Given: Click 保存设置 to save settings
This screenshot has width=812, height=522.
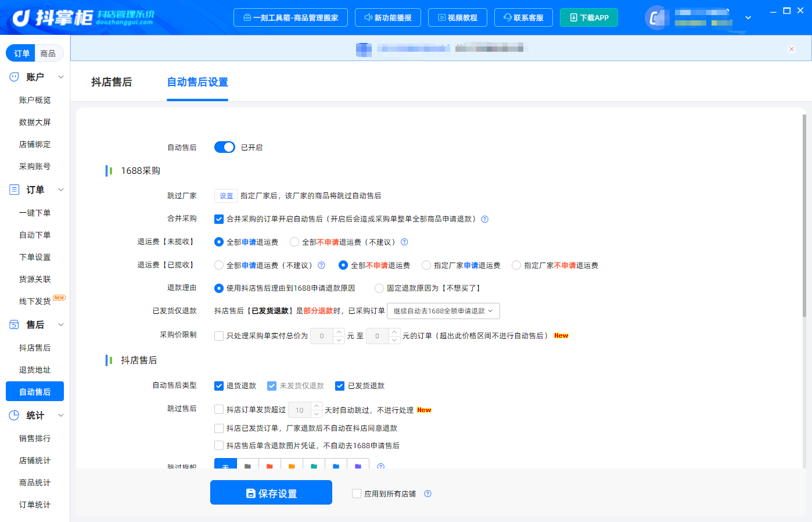Looking at the screenshot, I should tap(271, 492).
